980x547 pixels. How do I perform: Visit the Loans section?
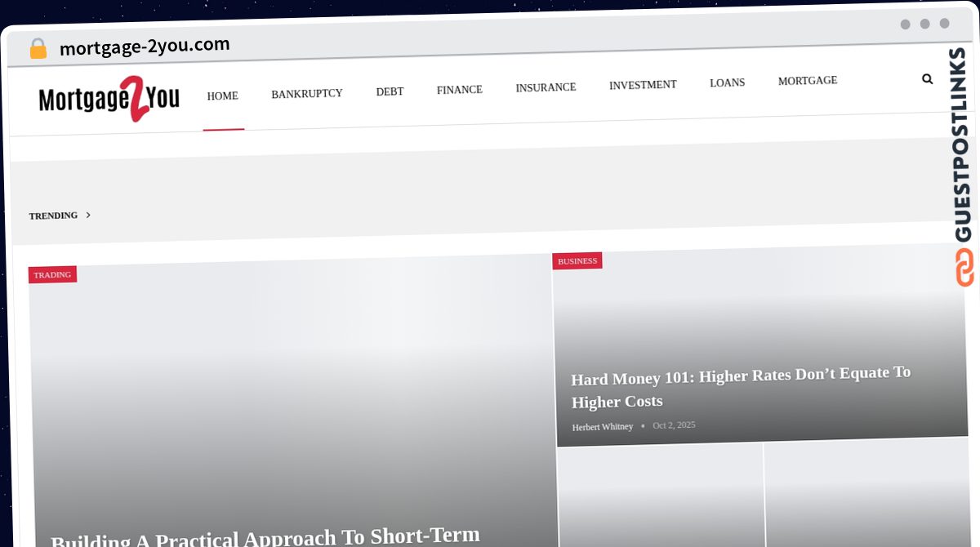pyautogui.click(x=727, y=82)
